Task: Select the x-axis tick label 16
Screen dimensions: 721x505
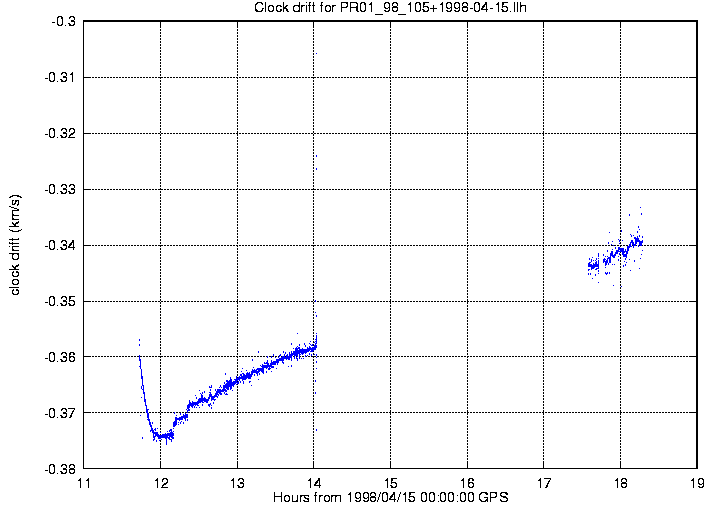Action: click(x=467, y=482)
